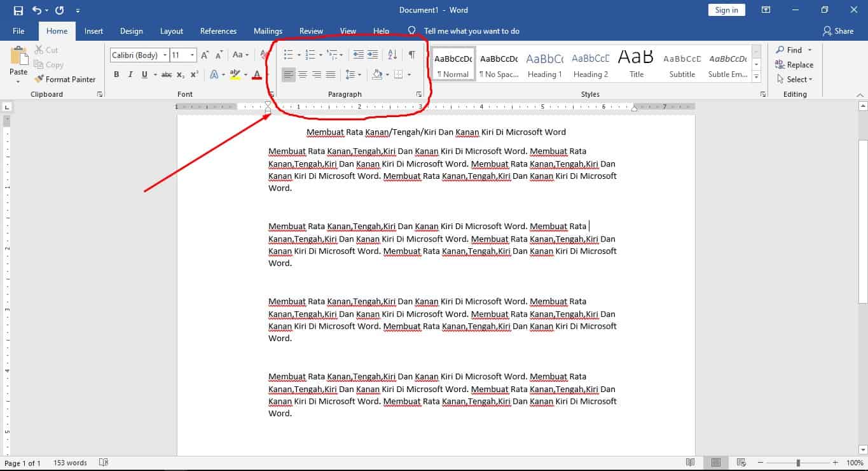Open Select dropdown in Editing
Viewport: 868px width, 471px height.
794,79
